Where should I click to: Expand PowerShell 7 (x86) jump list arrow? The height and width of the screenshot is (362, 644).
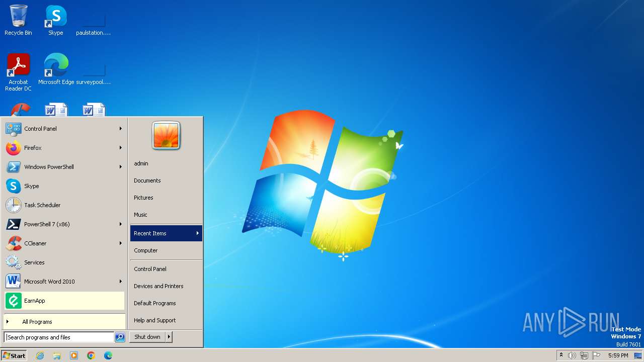tap(121, 224)
